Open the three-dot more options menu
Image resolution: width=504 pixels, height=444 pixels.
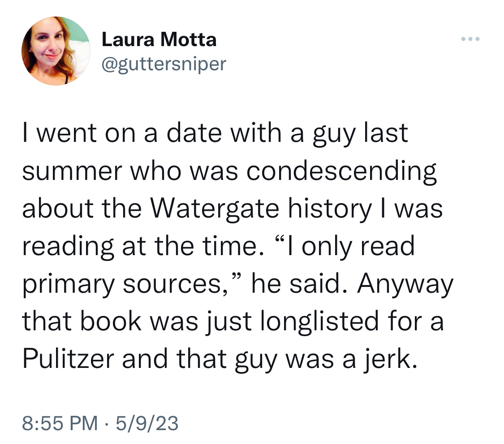coord(470,39)
